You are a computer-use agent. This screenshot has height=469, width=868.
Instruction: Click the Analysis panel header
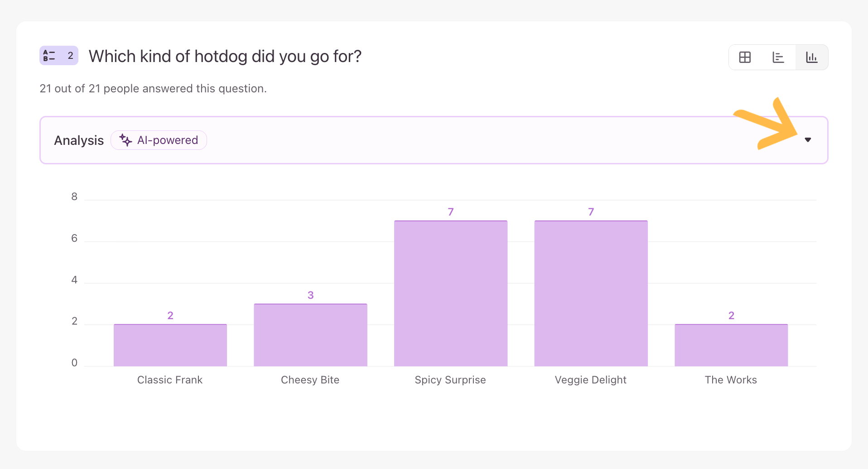tap(79, 140)
